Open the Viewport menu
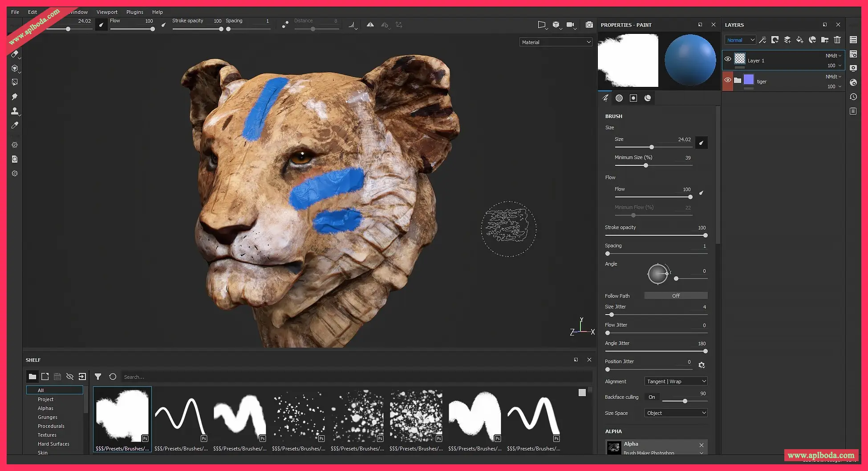This screenshot has width=868, height=471. (x=107, y=12)
